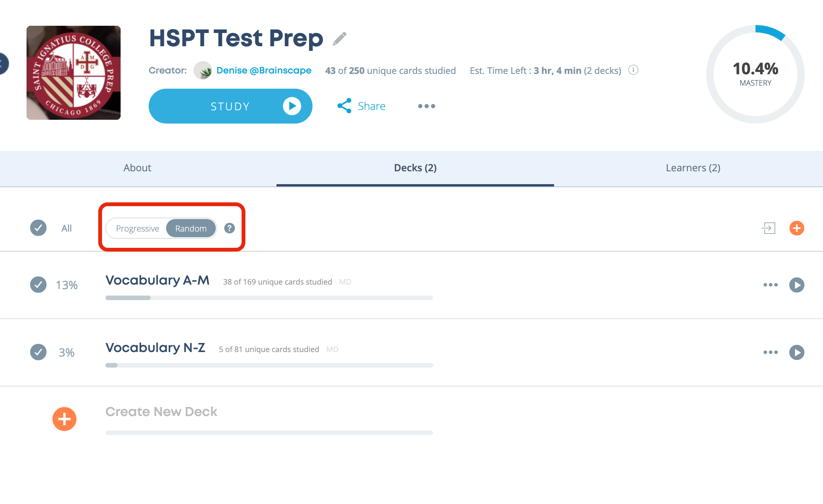Image resolution: width=823 pixels, height=504 pixels.
Task: Switch to the Learners (2) tab
Action: [x=693, y=168]
